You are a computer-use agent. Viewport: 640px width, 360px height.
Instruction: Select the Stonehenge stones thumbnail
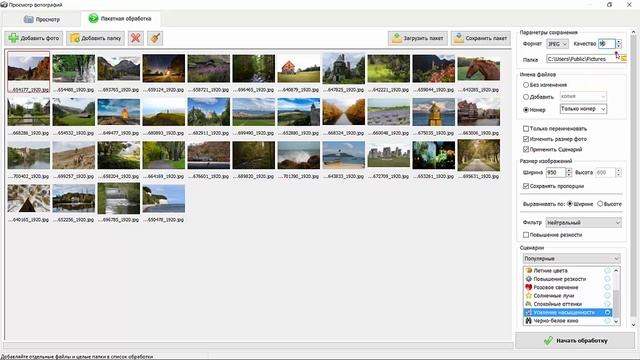tap(388, 155)
